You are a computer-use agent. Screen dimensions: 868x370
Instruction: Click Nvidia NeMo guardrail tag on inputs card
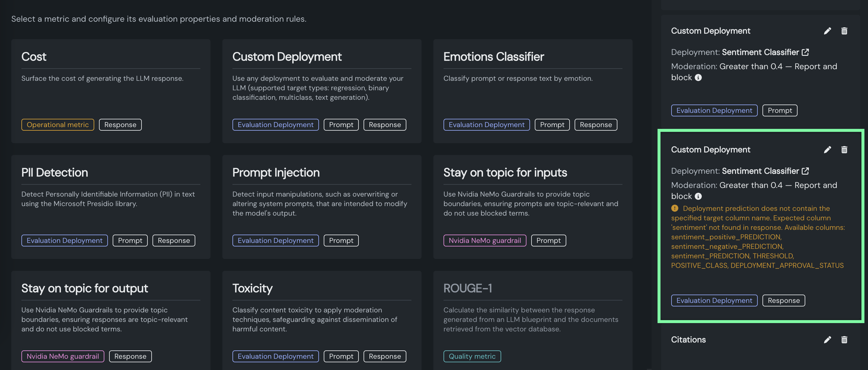[x=485, y=241]
